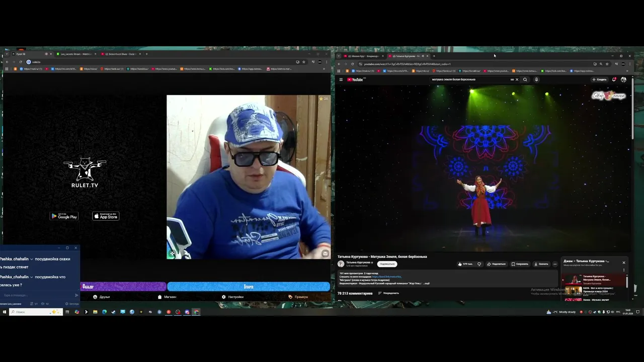Go to YouTube home via logo

coord(355,79)
